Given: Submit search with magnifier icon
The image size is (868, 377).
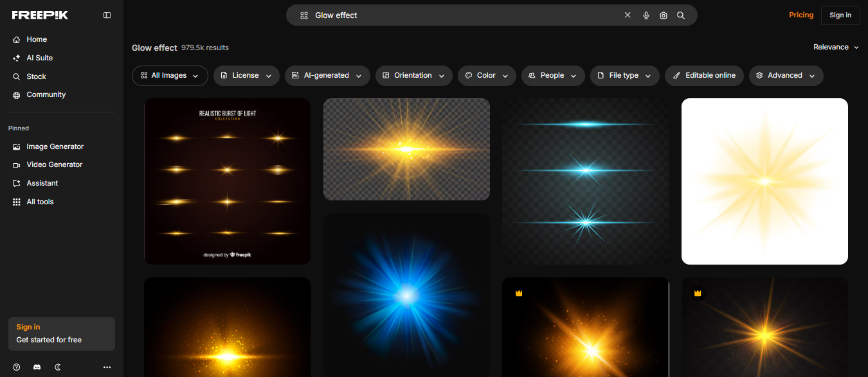Looking at the screenshot, I should [x=681, y=15].
